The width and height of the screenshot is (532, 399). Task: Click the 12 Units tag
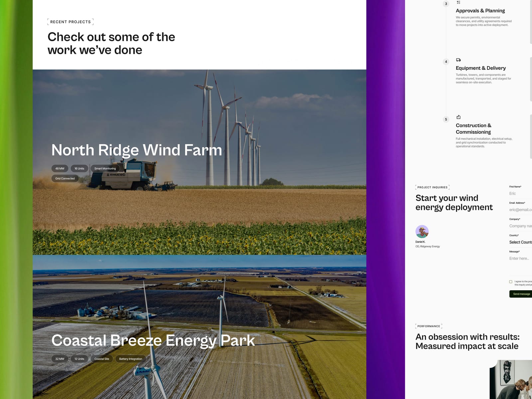click(79, 359)
